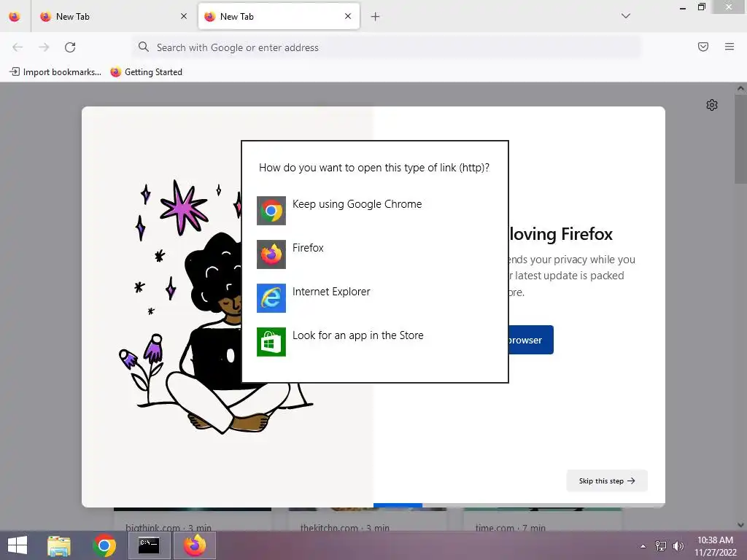
Task: Select the active second New Tab
Action: point(279,17)
